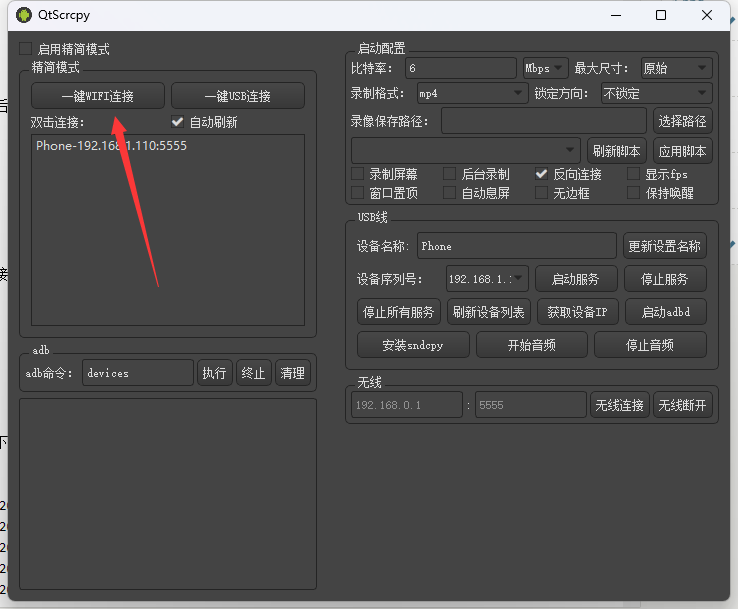
Task: Click the 刷新设备列表 button
Action: (489, 312)
